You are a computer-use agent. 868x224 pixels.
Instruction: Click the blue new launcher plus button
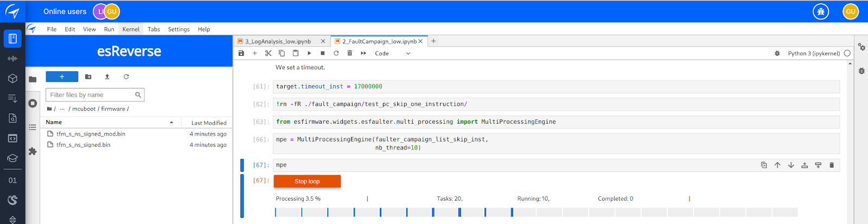(62, 76)
